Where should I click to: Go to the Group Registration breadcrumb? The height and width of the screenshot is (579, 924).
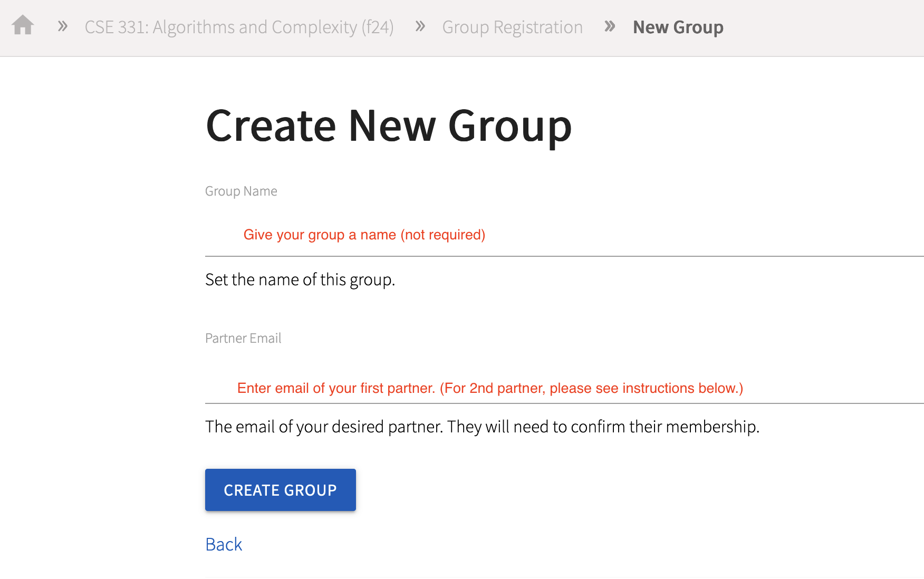click(x=512, y=27)
